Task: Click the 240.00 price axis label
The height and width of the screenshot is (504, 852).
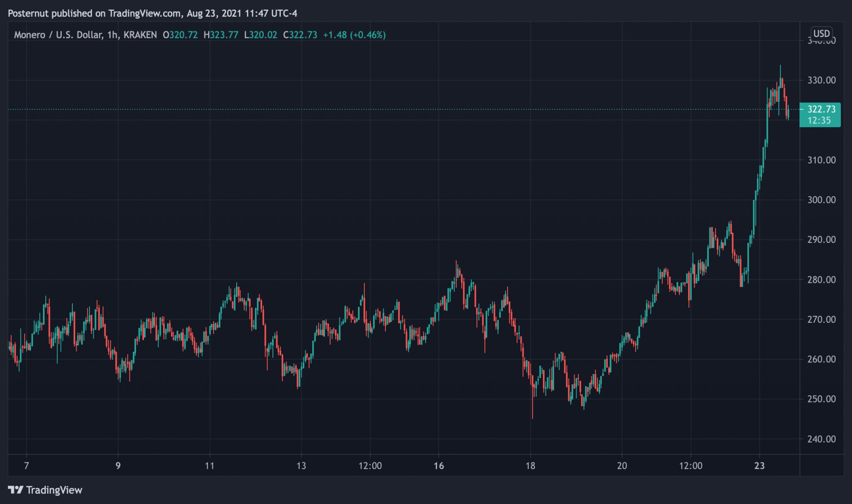Action: 821,439
